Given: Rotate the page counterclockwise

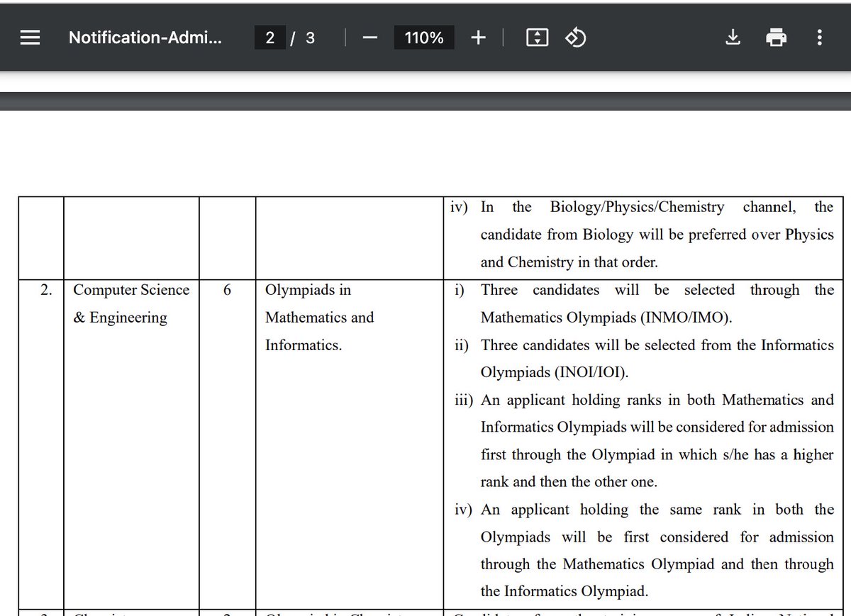Looking at the screenshot, I should [x=575, y=37].
